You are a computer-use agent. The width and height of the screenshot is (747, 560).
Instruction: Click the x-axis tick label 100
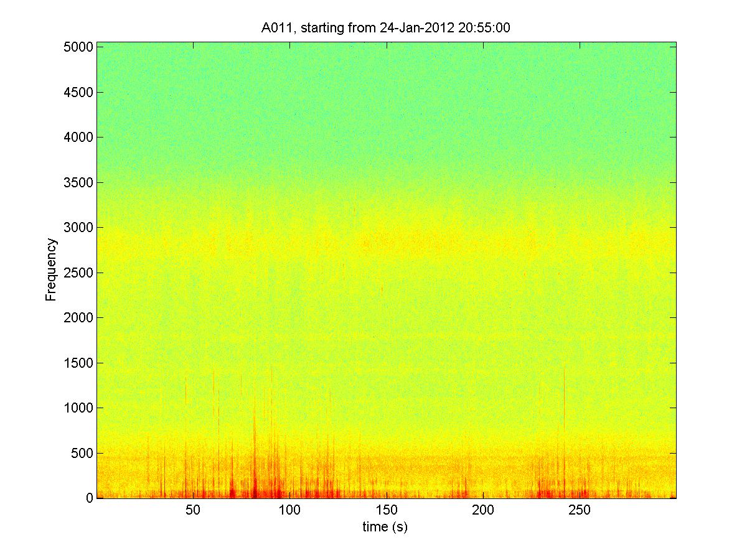pyautogui.click(x=289, y=510)
